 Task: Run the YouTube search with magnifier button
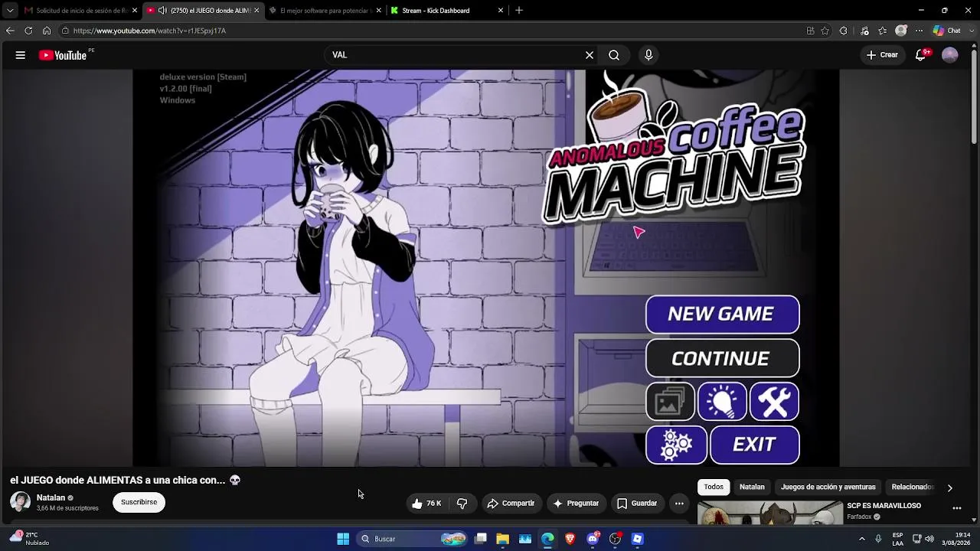[614, 55]
